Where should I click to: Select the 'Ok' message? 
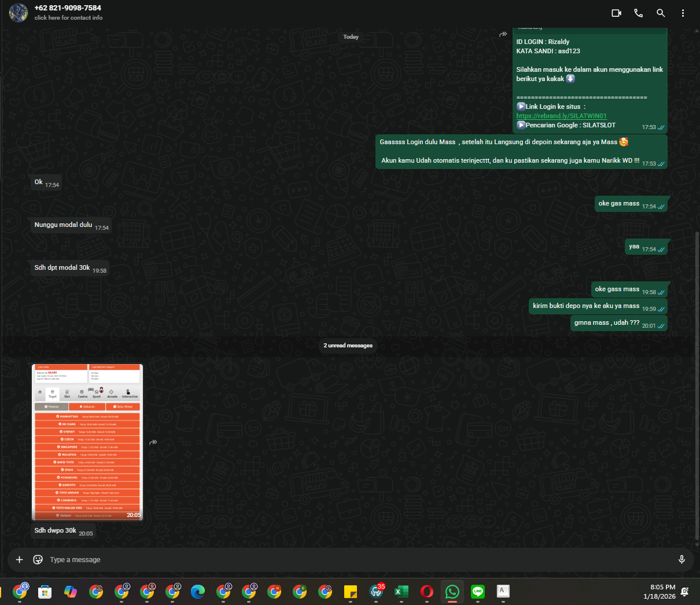pyautogui.click(x=46, y=183)
